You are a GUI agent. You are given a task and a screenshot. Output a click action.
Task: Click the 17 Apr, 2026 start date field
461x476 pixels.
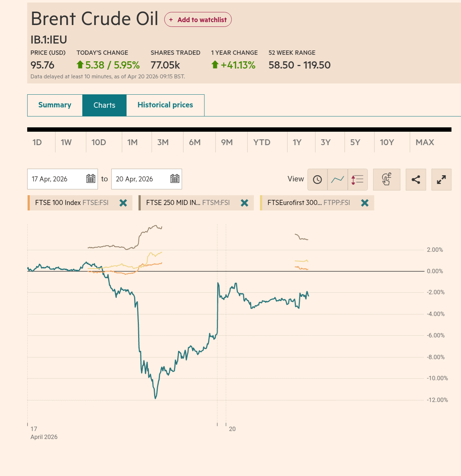tap(54, 179)
